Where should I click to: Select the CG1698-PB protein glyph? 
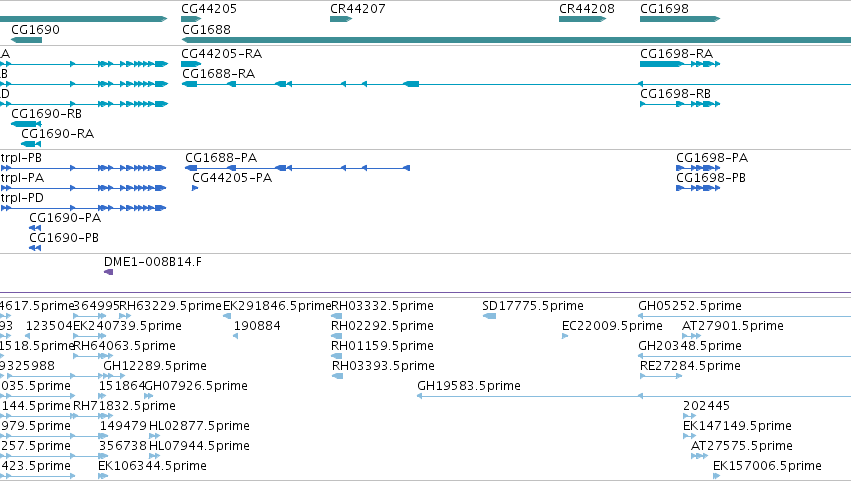coord(698,188)
